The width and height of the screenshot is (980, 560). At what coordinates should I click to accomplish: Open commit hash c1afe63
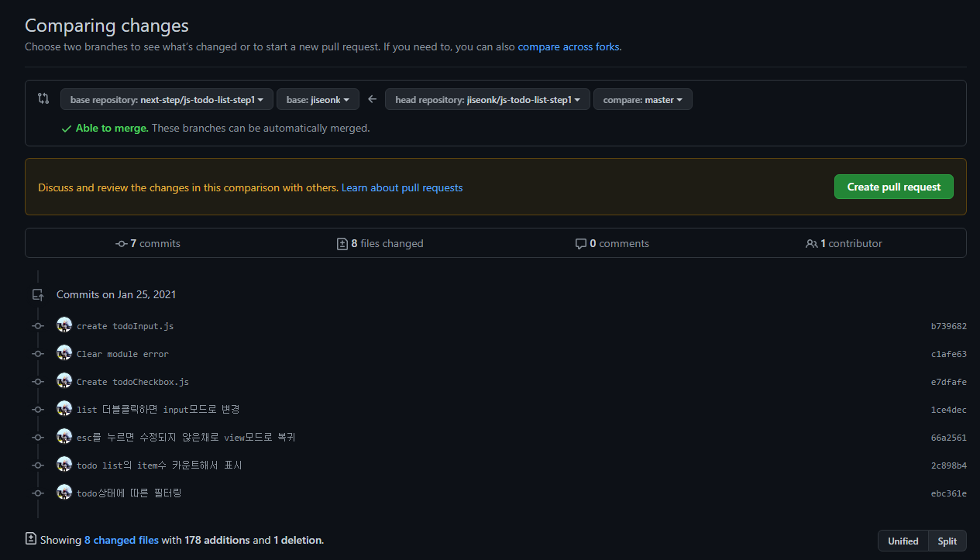(948, 354)
